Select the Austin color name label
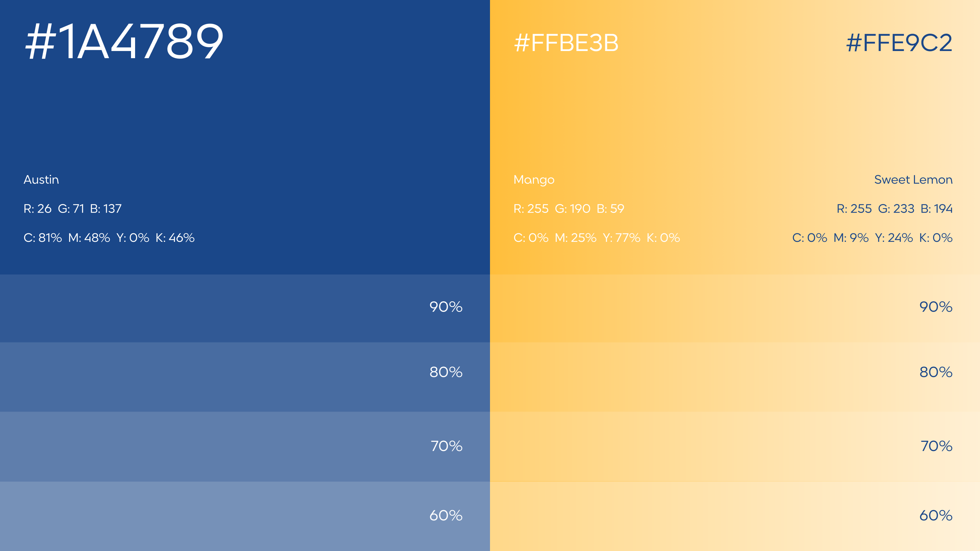The width and height of the screenshot is (980, 551). pyautogui.click(x=41, y=180)
